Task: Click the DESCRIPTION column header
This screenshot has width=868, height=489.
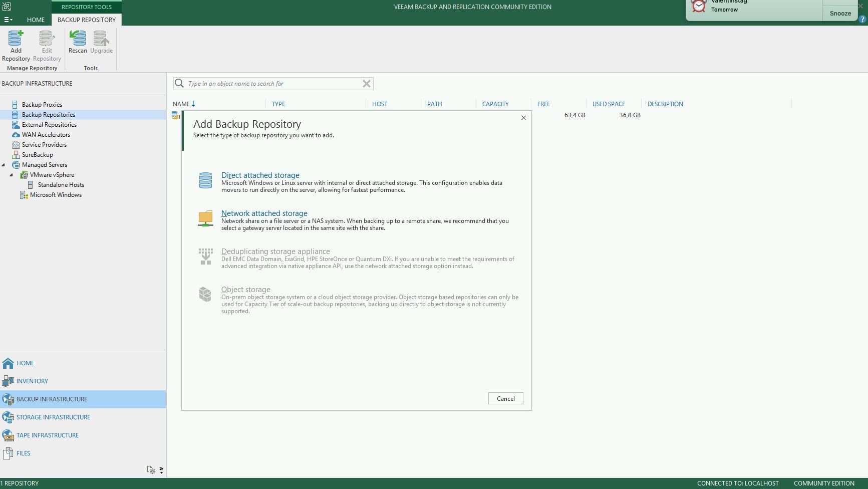Action: [665, 104]
